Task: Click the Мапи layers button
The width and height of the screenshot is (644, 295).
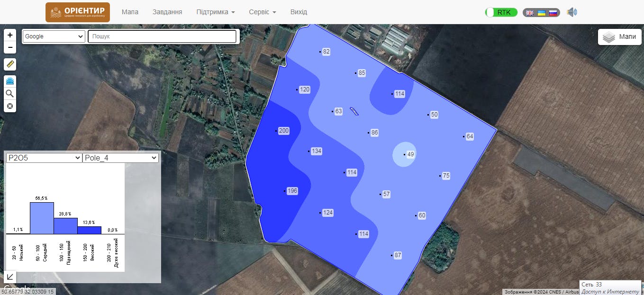Action: coord(619,37)
